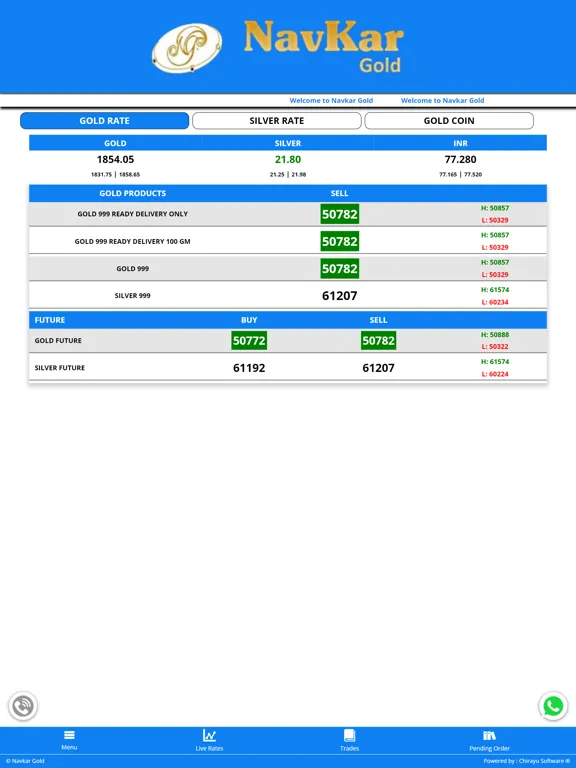The width and height of the screenshot is (576, 768).
Task: Switch to the GOLD RATE tab
Action: (x=104, y=120)
